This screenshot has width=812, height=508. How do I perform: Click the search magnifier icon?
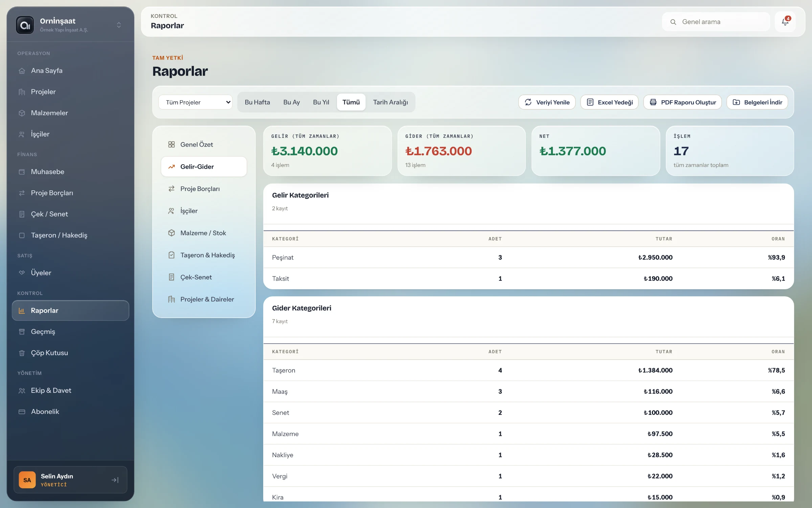pos(673,22)
